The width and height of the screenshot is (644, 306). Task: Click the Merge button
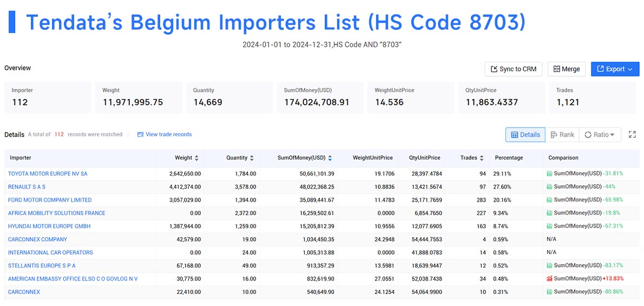point(567,69)
